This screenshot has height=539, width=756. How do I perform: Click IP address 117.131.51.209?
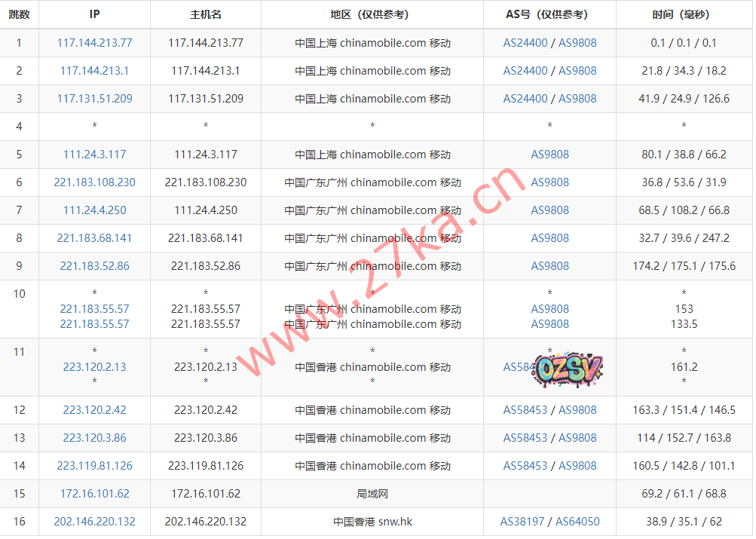(x=94, y=99)
